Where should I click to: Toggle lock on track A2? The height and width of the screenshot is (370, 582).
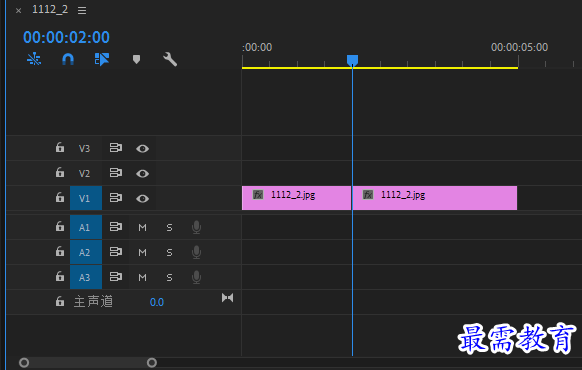(x=60, y=252)
